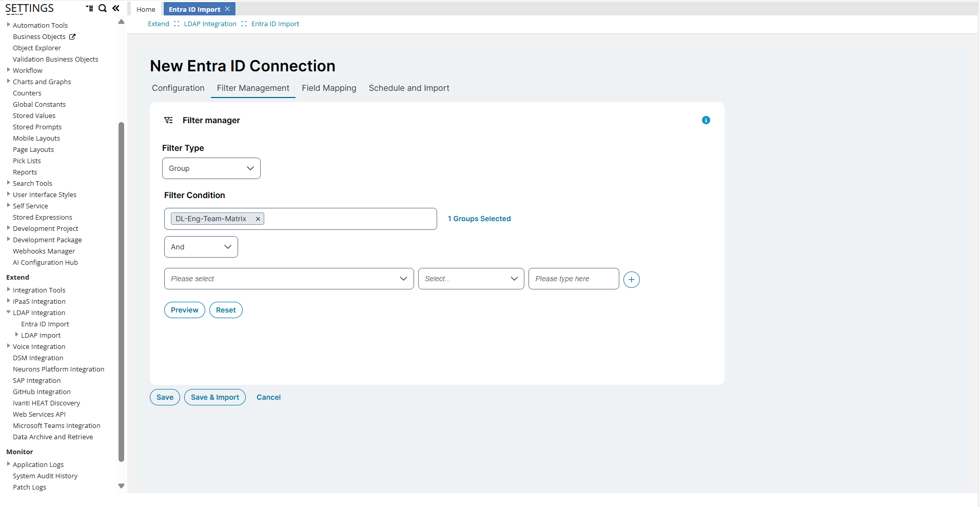Collapse the settings sidebar with double-chevron icon
This screenshot has width=980, height=507.
pos(116,8)
